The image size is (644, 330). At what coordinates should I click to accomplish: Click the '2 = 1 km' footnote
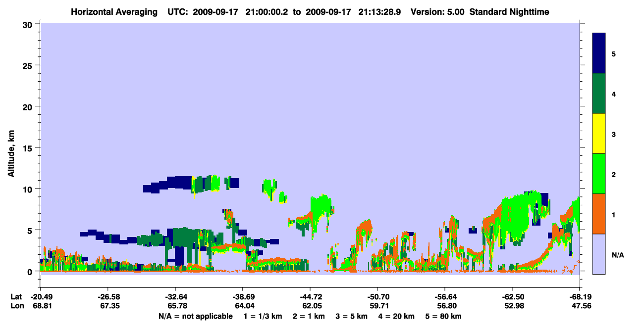click(x=308, y=316)
